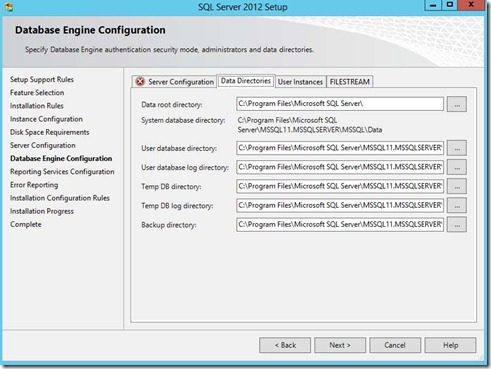This screenshot has width=491, height=369.
Task: Click the Data root directory label
Action: [172, 105]
